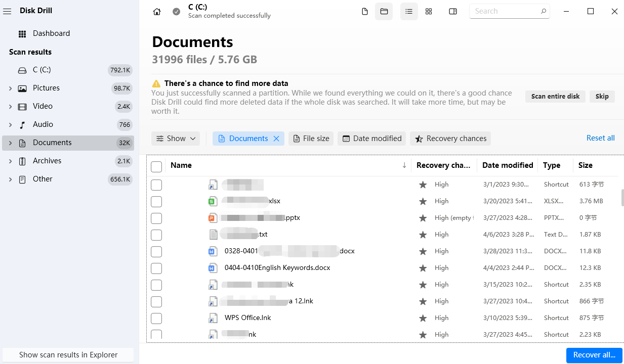Open the Show filter dropdown
624x364 pixels.
pos(176,138)
